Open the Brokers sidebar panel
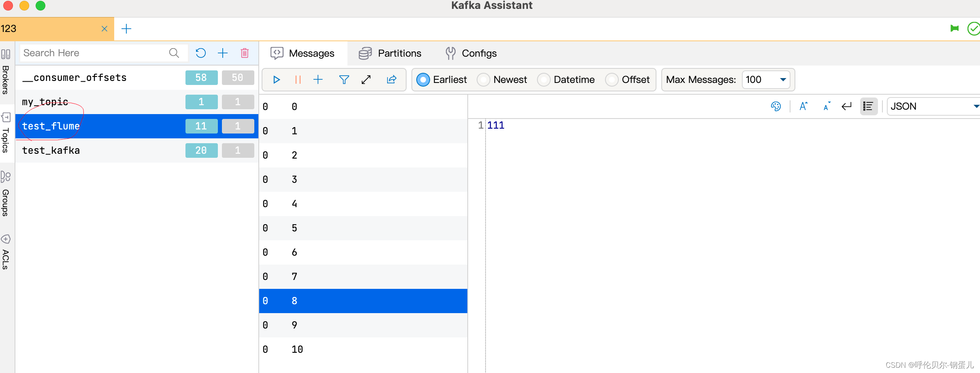980x373 pixels. pos(6,72)
